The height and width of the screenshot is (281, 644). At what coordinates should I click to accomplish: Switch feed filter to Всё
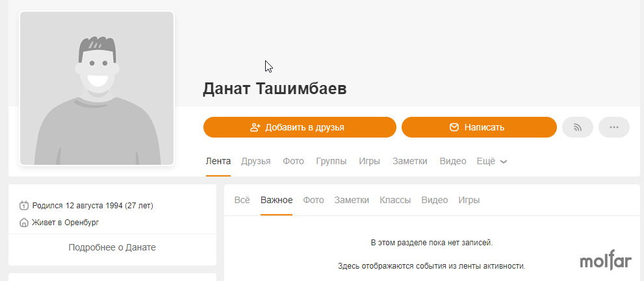242,200
